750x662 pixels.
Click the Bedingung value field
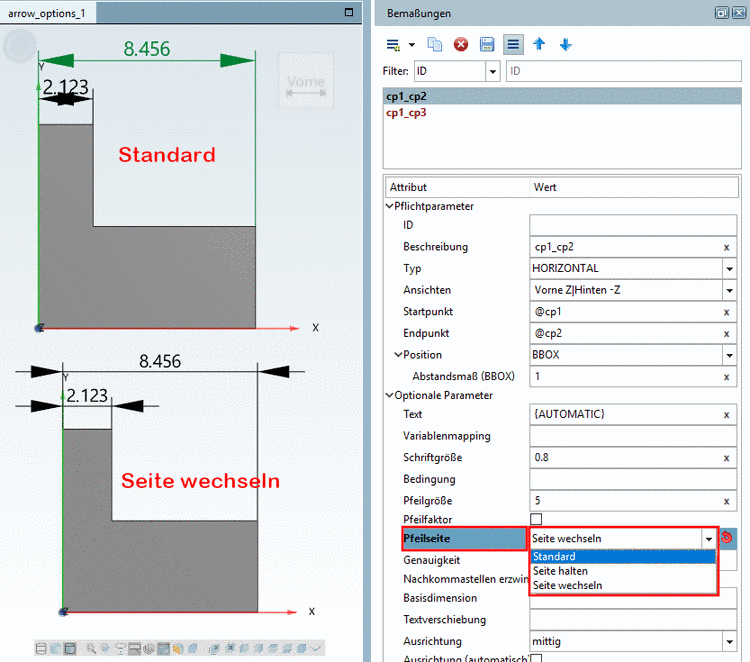tap(633, 479)
